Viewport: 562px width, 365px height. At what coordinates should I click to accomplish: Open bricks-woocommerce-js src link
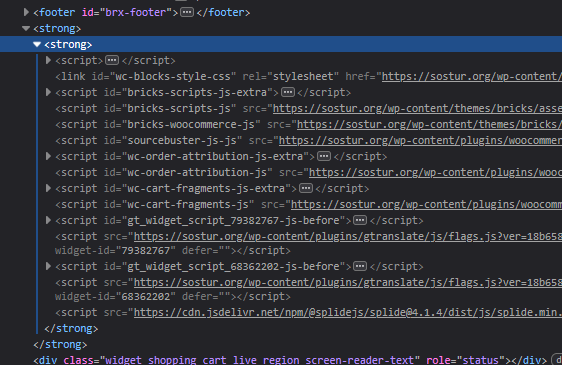429,124
